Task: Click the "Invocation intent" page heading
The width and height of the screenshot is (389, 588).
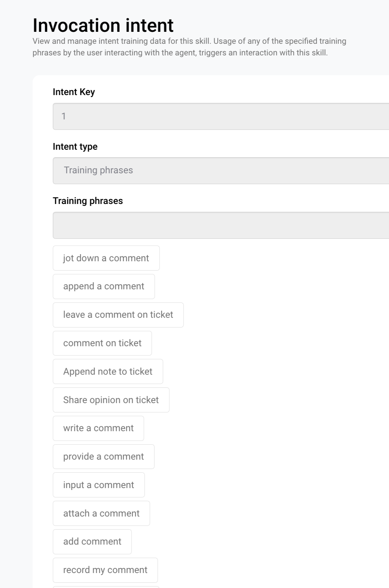Action: click(x=103, y=25)
